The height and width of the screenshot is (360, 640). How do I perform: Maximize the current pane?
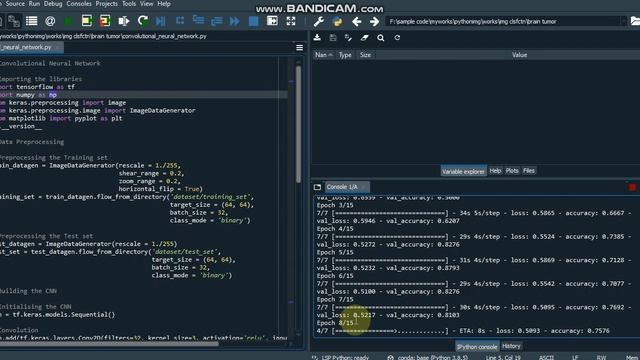click(x=272, y=21)
